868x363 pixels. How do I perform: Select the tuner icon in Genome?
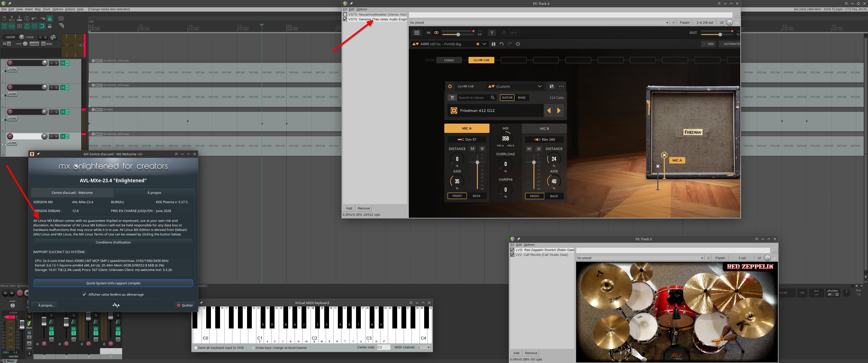(492, 33)
